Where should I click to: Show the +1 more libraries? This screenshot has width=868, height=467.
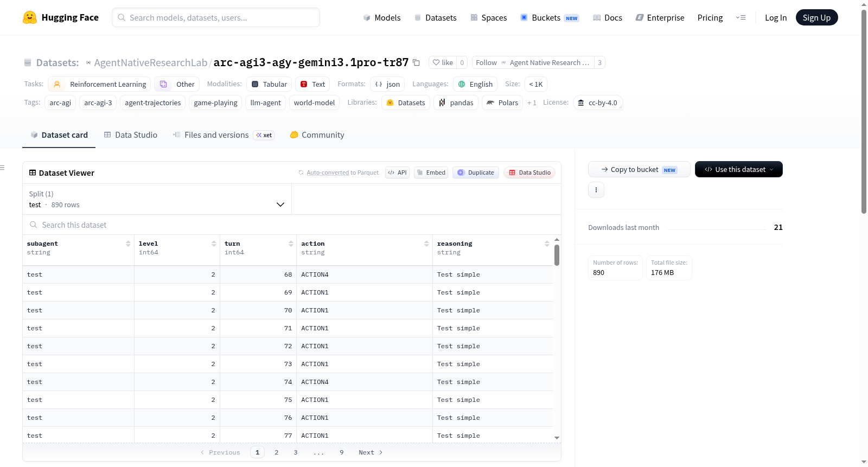pyautogui.click(x=532, y=103)
